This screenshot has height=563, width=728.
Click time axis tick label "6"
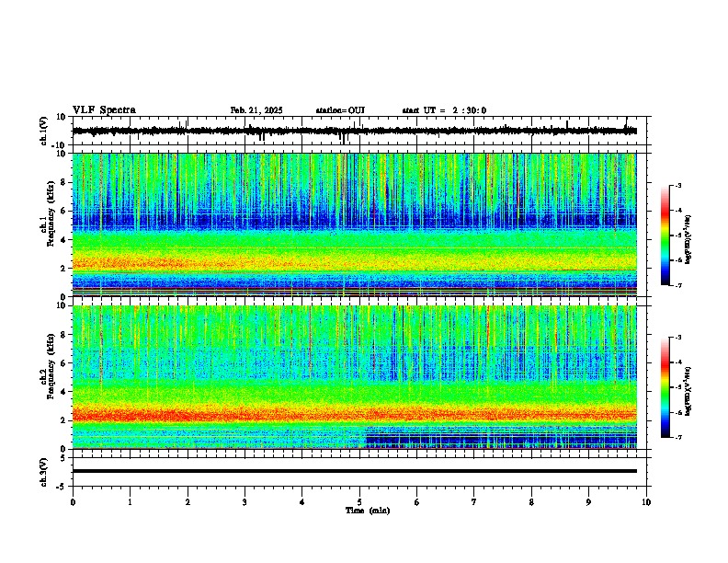(416, 502)
